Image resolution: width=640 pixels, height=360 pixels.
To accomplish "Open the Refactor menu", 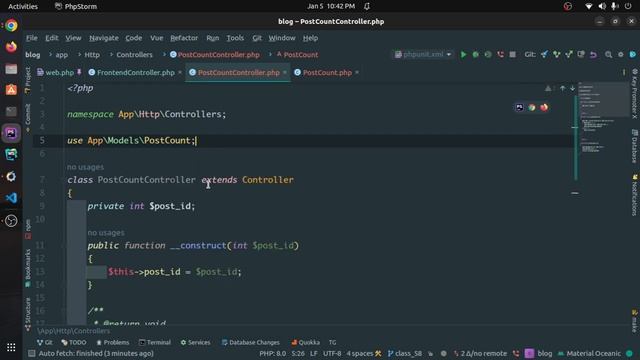I will point(184,38).
